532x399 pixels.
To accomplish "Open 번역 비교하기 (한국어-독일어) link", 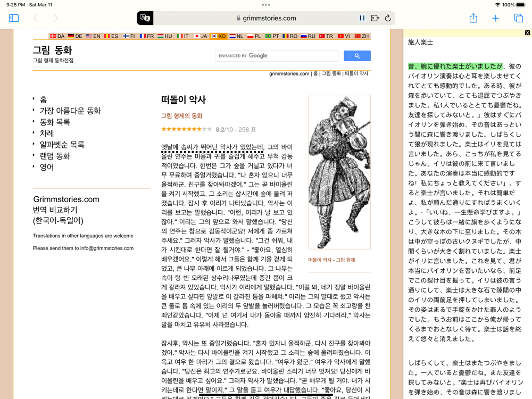I will tap(59, 215).
